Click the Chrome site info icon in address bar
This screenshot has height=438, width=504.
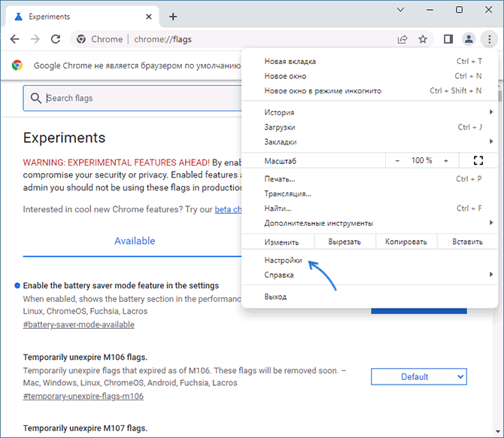coord(81,39)
